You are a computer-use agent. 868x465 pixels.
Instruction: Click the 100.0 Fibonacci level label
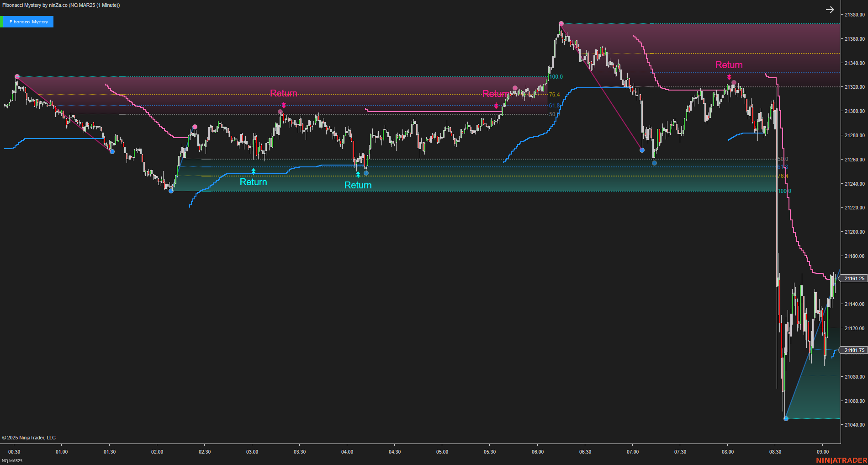pyautogui.click(x=556, y=77)
